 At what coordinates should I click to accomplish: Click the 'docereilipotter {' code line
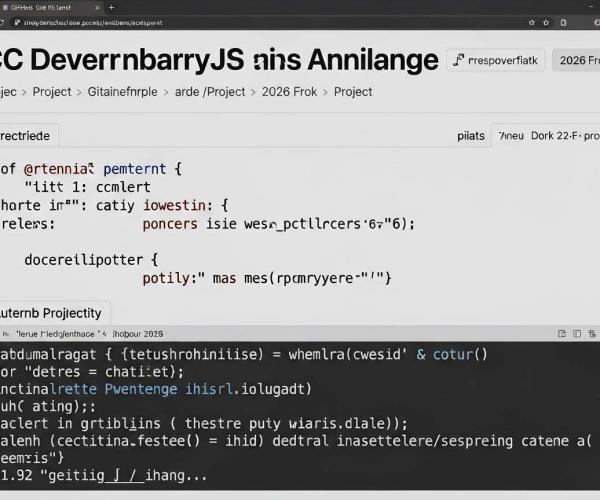click(91, 260)
